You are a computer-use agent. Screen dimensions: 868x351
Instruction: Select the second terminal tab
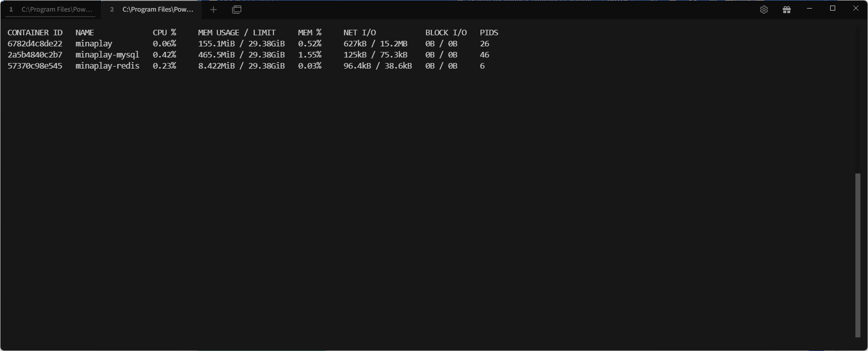coord(151,10)
